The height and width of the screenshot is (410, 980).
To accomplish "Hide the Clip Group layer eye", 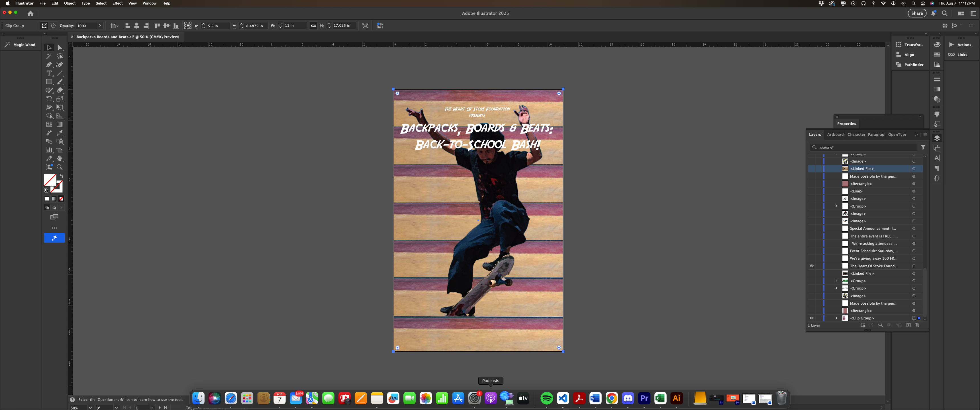I will point(811,318).
